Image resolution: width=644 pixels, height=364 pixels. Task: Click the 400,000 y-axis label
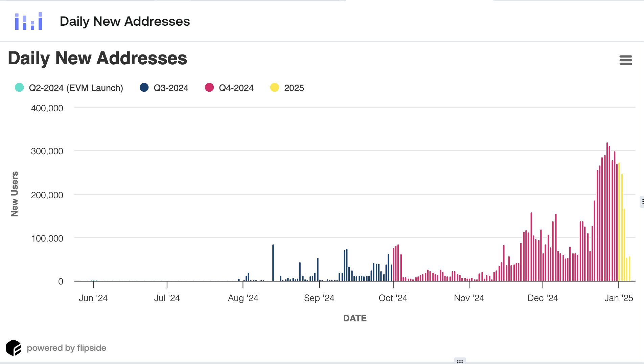tap(47, 108)
